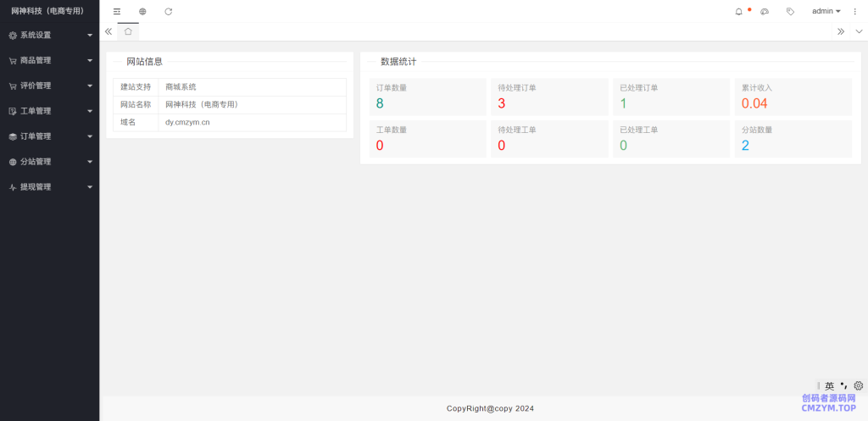Toggle the IME language mode '英'
This screenshot has height=421, width=868.
tap(829, 385)
